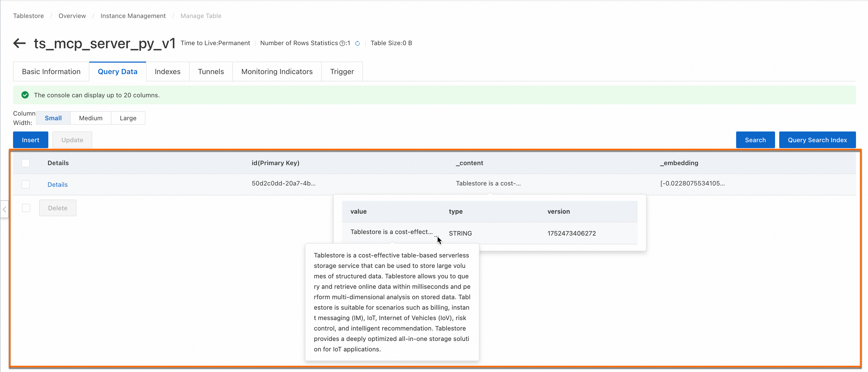Click the help icon next to Rows Statistics
The height and width of the screenshot is (372, 868).
click(342, 43)
